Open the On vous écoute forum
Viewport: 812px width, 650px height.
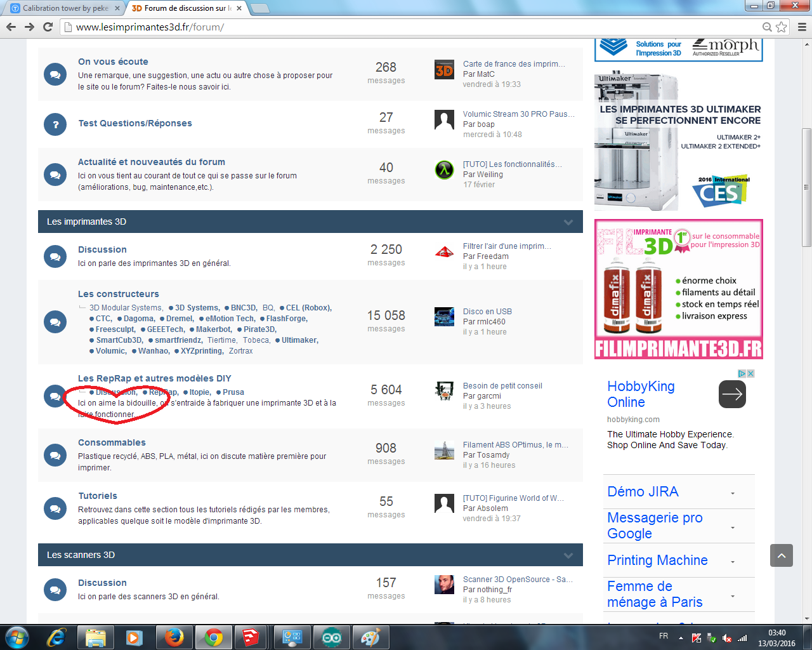113,62
